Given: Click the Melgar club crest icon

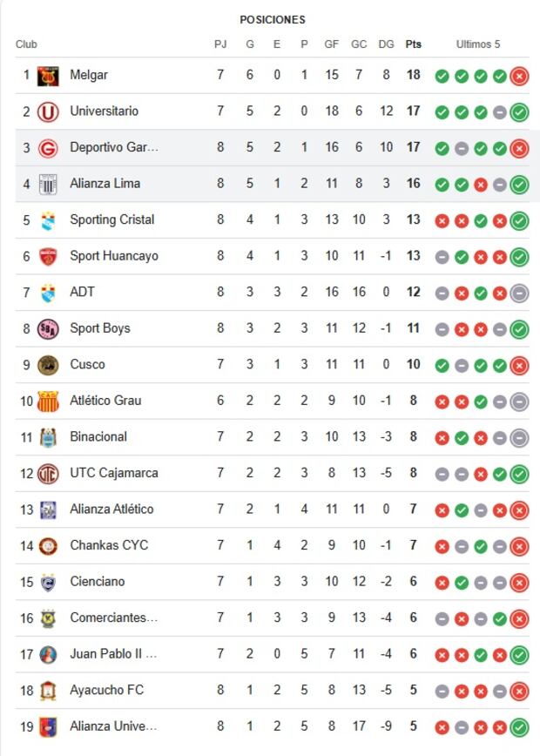Looking at the screenshot, I should point(48,76).
